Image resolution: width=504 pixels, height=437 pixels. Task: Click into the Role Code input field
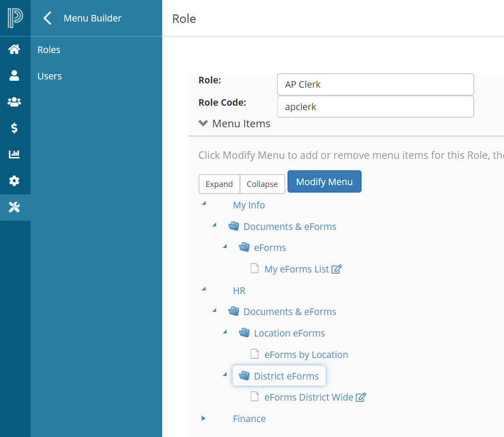375,107
